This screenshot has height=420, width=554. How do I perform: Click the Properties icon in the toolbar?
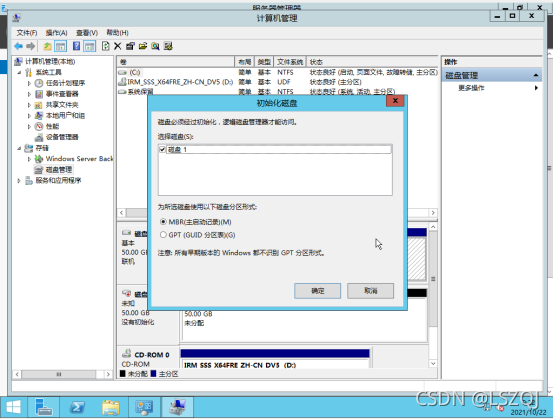[130, 46]
